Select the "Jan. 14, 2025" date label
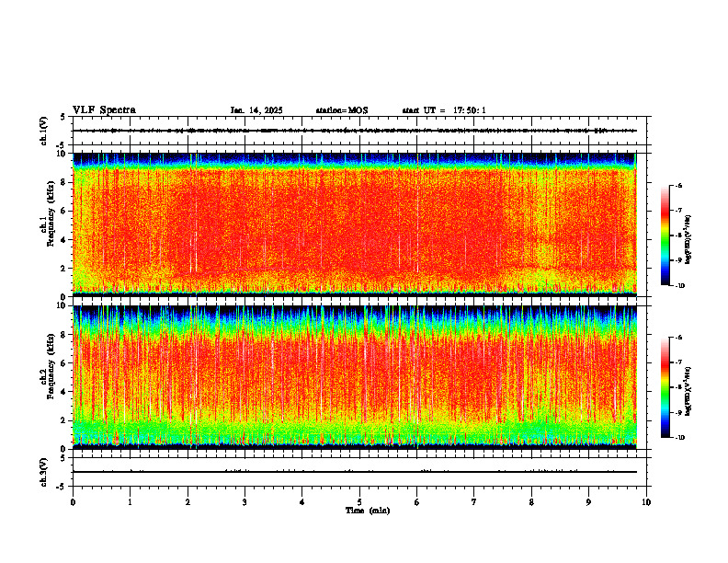The height and width of the screenshot is (563, 728). click(x=256, y=110)
